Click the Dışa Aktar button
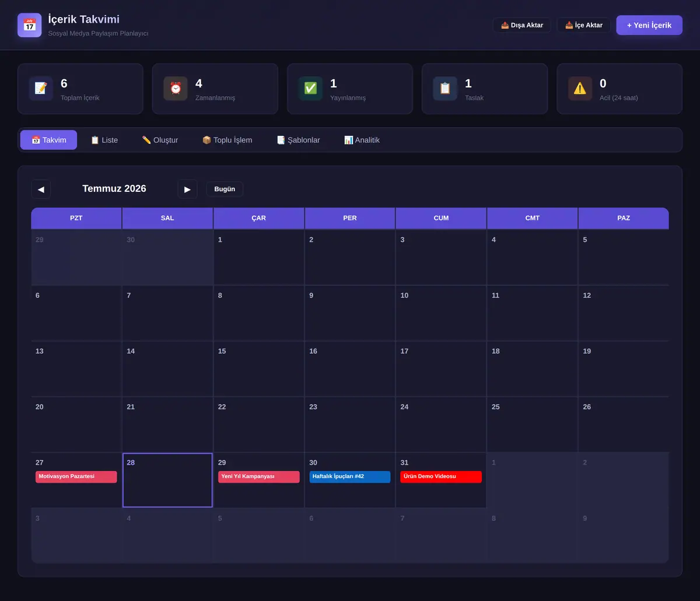Screen dimensions: 700x601 pos(522,25)
